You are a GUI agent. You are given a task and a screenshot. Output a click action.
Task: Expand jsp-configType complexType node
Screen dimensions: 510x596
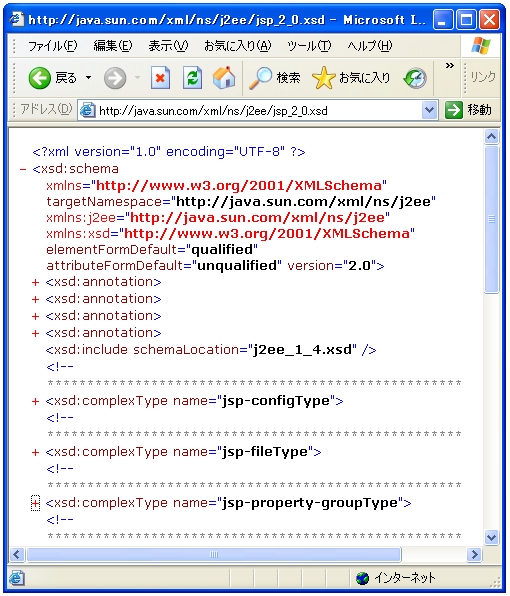35,401
